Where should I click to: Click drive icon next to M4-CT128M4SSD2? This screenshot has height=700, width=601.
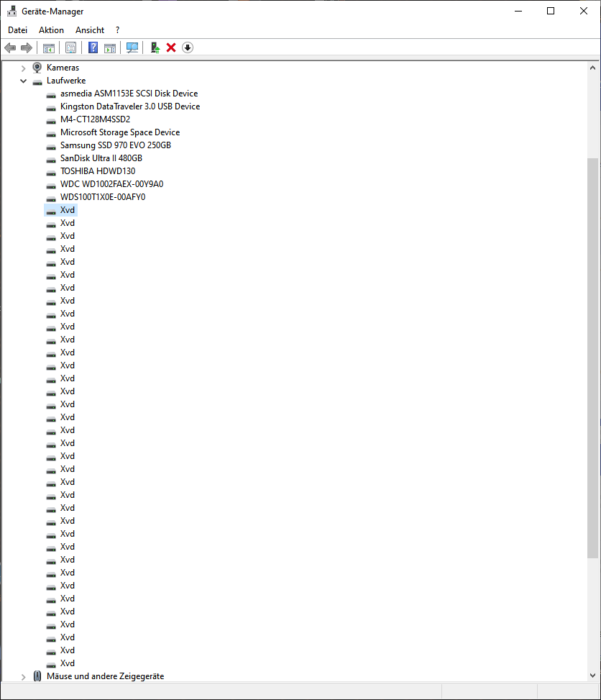click(51, 121)
